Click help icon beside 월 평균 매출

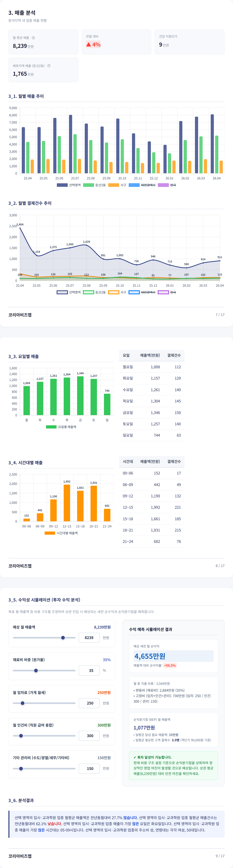click(33, 38)
